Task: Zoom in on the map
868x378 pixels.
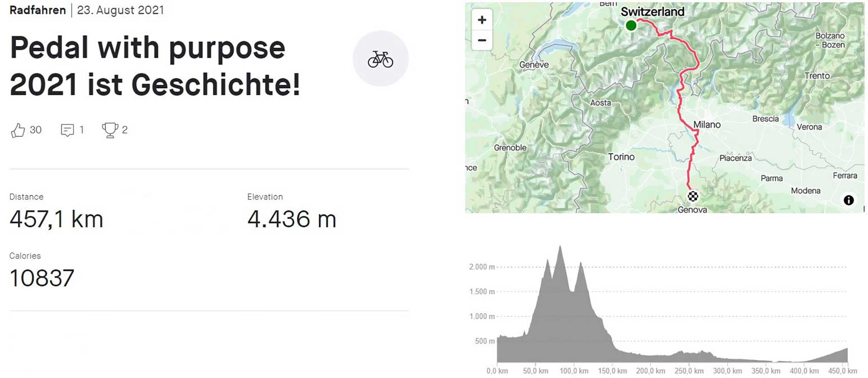Action: point(482,20)
